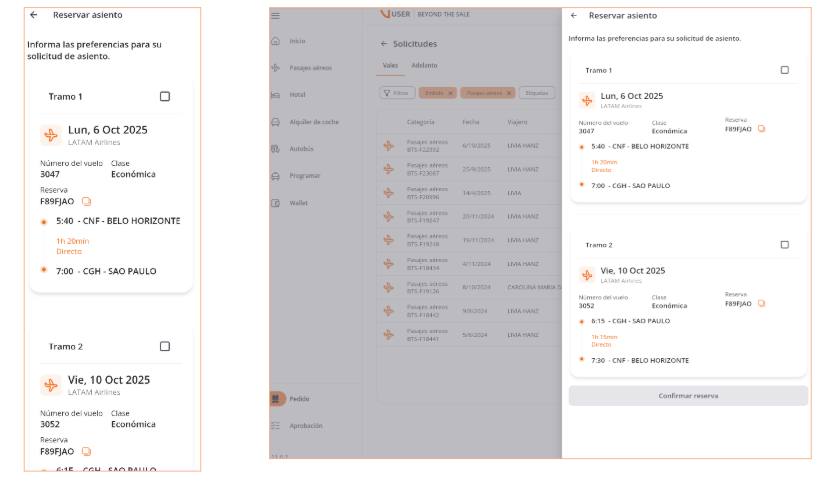Check the Tramo 2 checkbox in mobile view

point(165,346)
